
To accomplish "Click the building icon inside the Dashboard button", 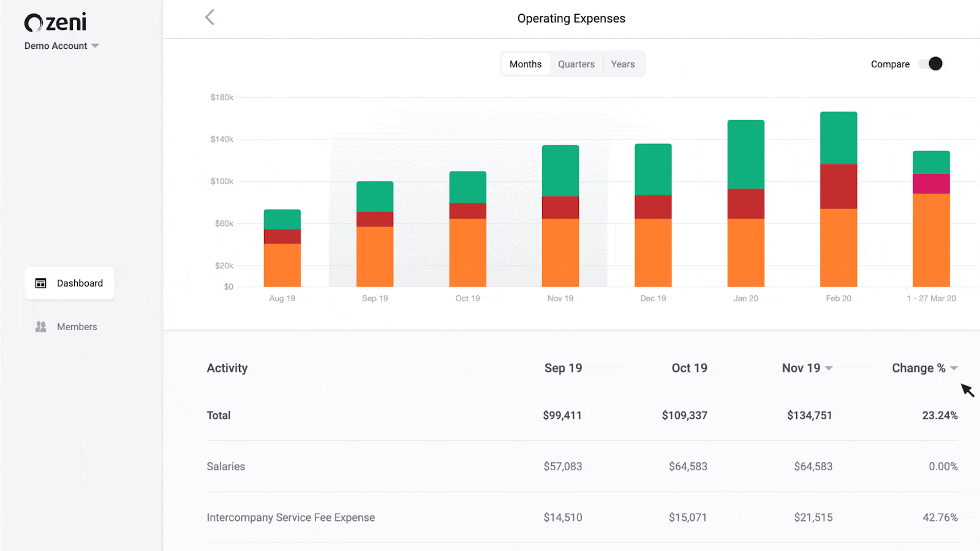I will click(x=40, y=283).
